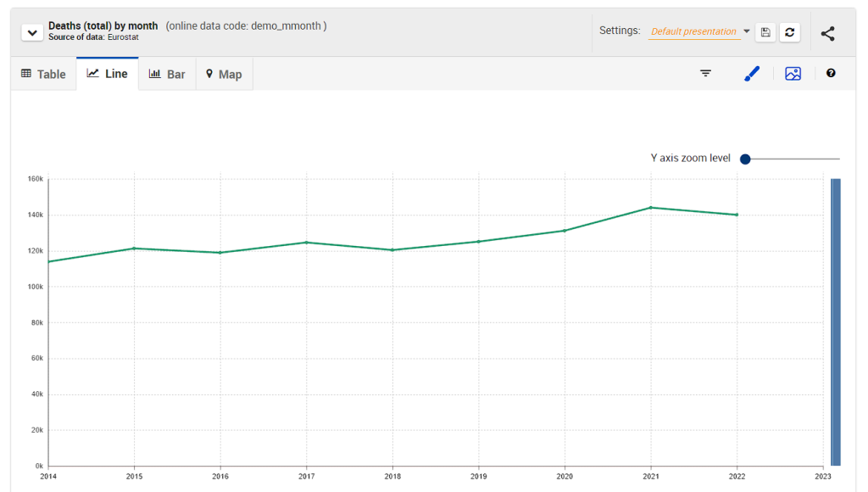Open the filter options icon
868x492 pixels.
coord(705,74)
